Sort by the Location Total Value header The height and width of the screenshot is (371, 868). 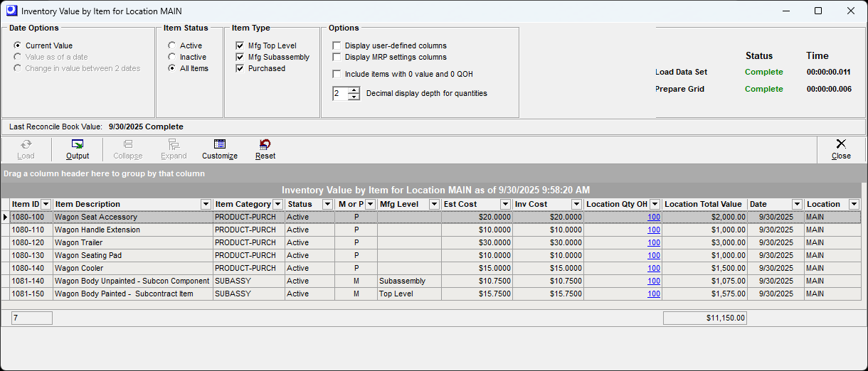[x=704, y=205]
